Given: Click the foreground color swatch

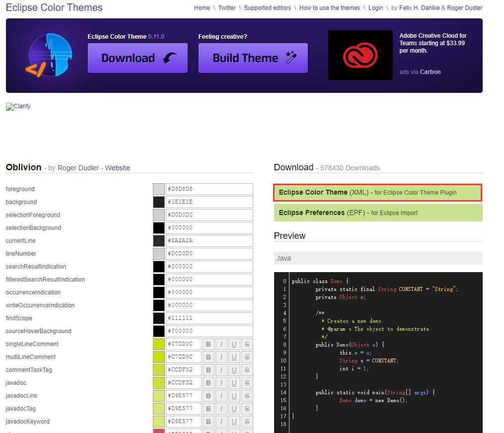Looking at the screenshot, I should [159, 189].
